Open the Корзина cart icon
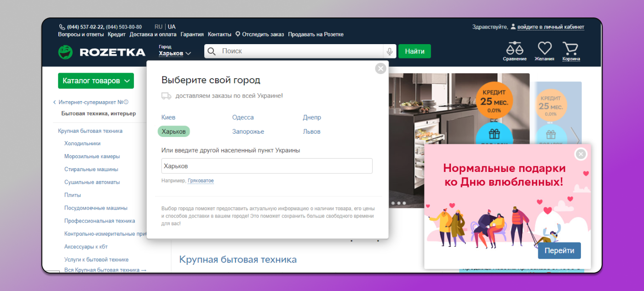 (x=570, y=48)
